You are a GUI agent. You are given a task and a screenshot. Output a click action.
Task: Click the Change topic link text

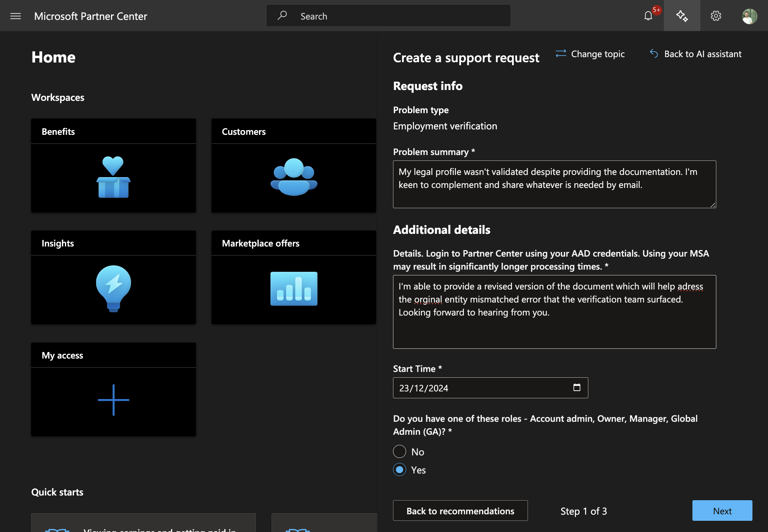[598, 54]
